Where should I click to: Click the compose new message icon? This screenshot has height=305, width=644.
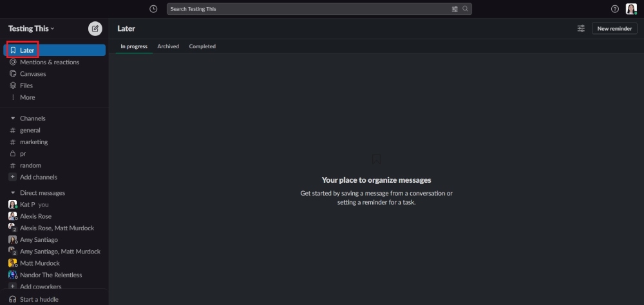click(95, 28)
